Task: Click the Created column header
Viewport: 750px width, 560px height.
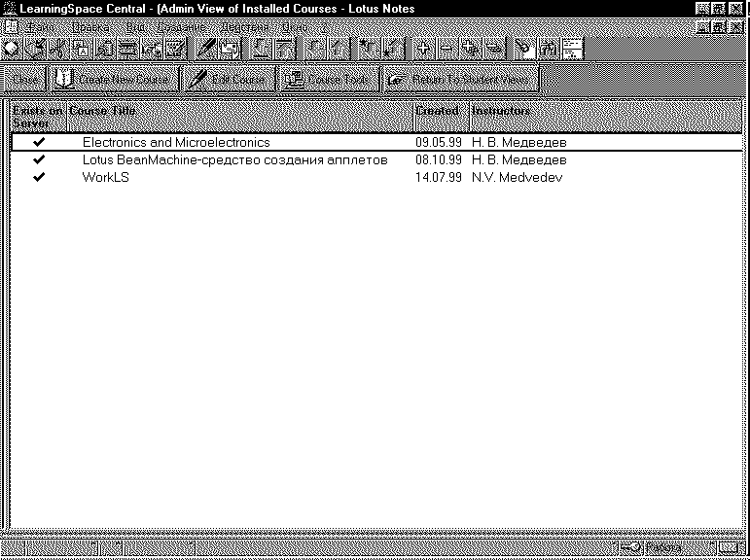Action: click(442, 117)
